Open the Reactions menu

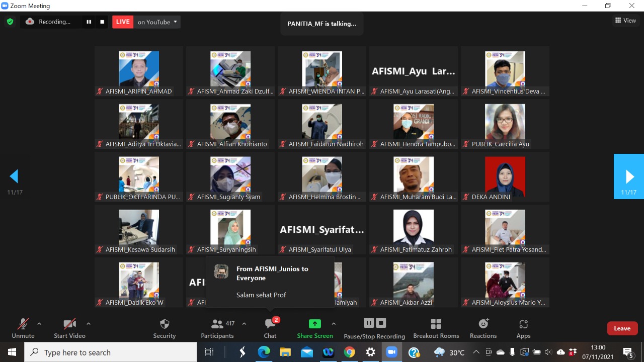[x=483, y=328]
